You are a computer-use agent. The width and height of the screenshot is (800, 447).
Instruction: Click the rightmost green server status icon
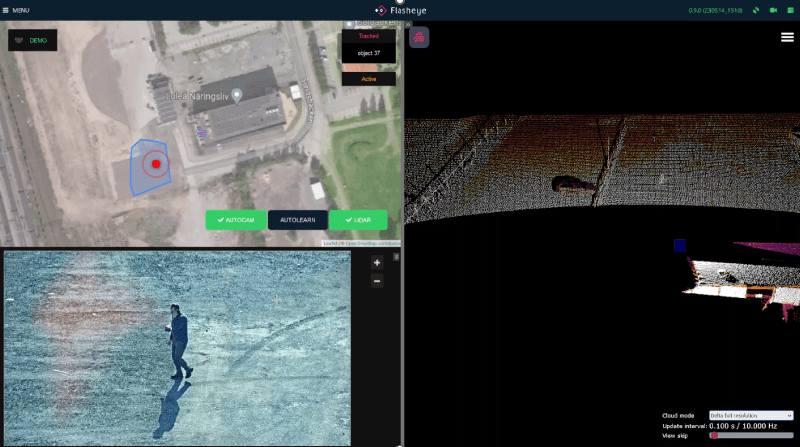(789, 10)
